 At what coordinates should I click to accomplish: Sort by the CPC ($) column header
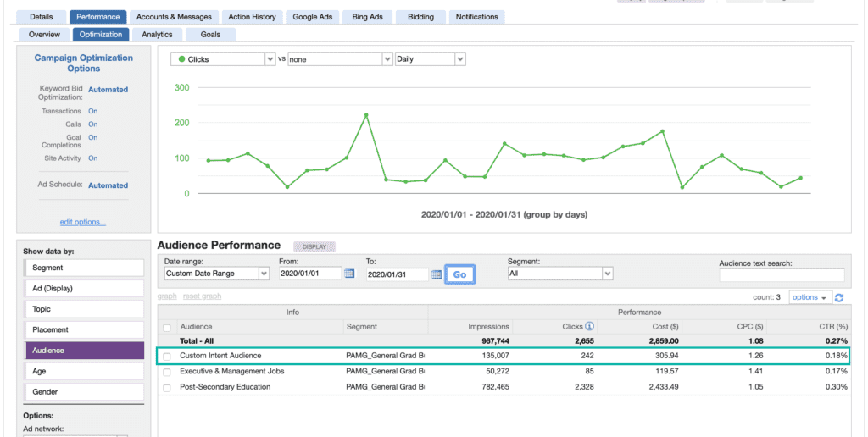coord(750,327)
